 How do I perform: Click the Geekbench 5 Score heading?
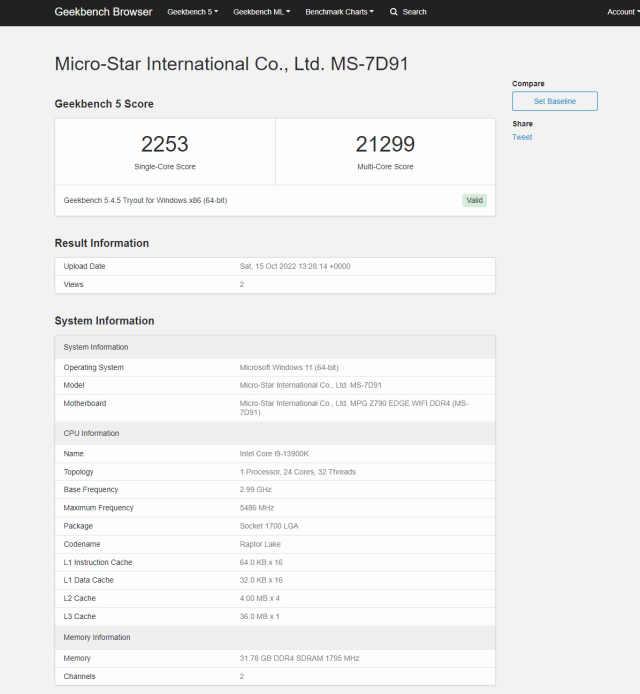click(x=104, y=104)
